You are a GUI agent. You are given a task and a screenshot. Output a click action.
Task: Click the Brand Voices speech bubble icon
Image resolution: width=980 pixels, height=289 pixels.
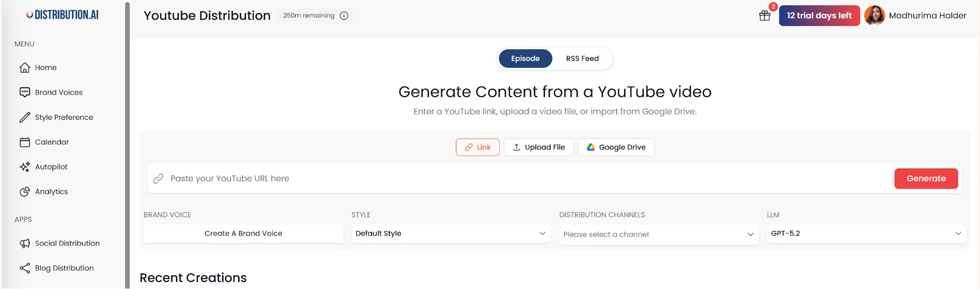click(25, 92)
